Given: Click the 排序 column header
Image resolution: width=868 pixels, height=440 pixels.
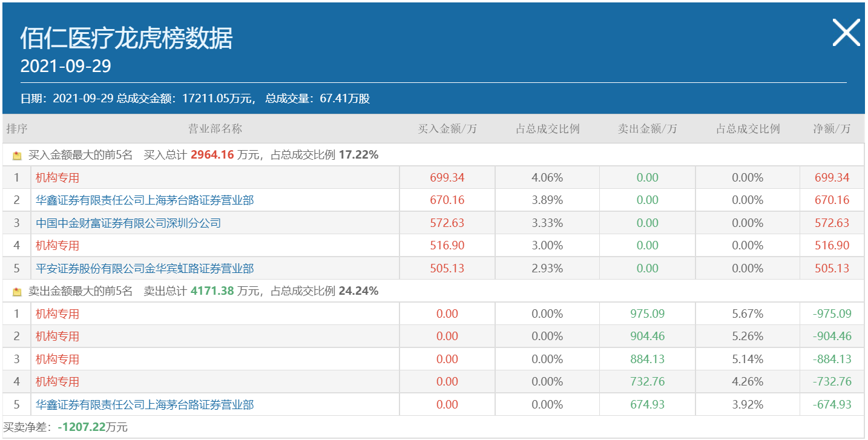Looking at the screenshot, I should [x=17, y=129].
